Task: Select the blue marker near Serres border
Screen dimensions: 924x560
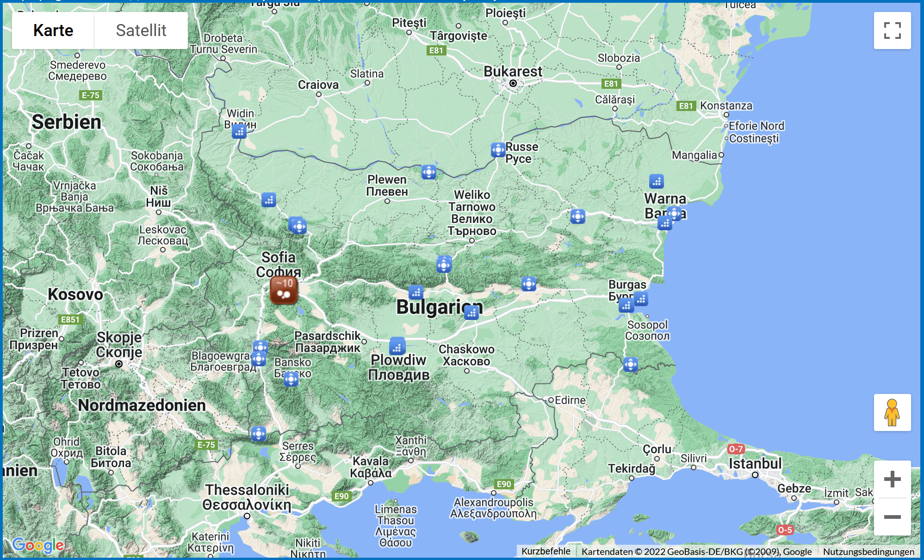Action: [259, 434]
